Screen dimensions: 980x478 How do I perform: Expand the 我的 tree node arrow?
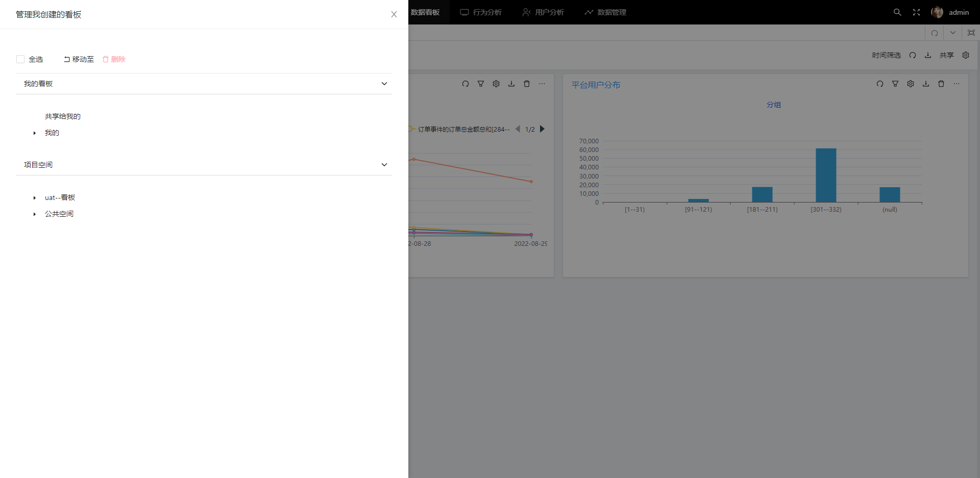pyautogui.click(x=35, y=133)
